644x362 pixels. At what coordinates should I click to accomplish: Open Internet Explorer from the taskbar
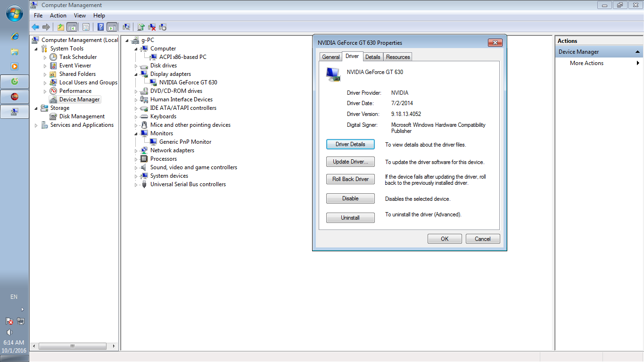click(x=15, y=36)
